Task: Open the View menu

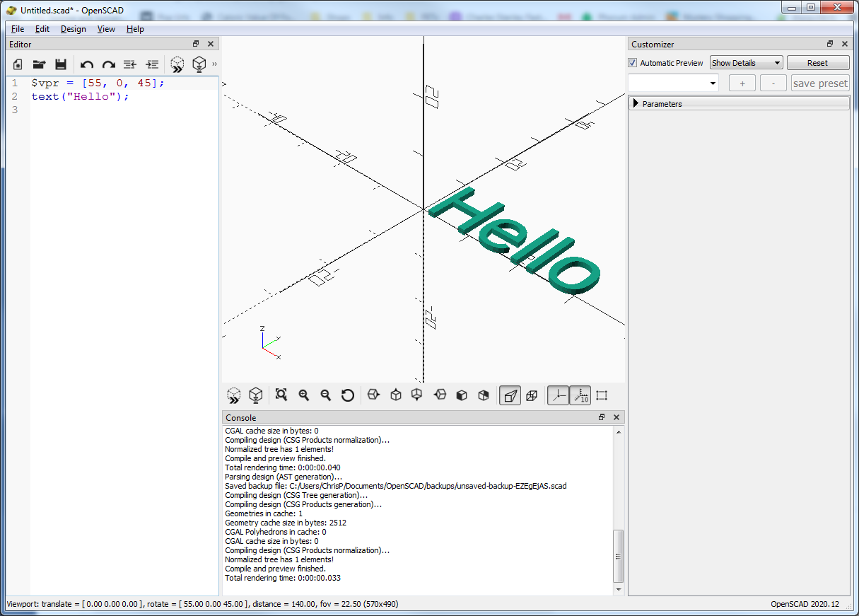Action: [x=106, y=29]
